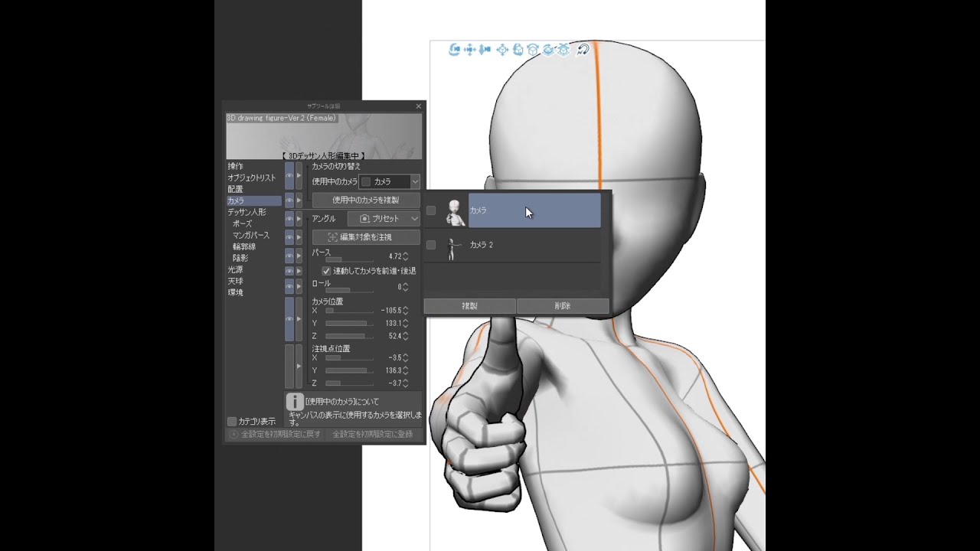Toggle eye icon for ロール row
Screen dimensions: 980x551
tap(289, 286)
